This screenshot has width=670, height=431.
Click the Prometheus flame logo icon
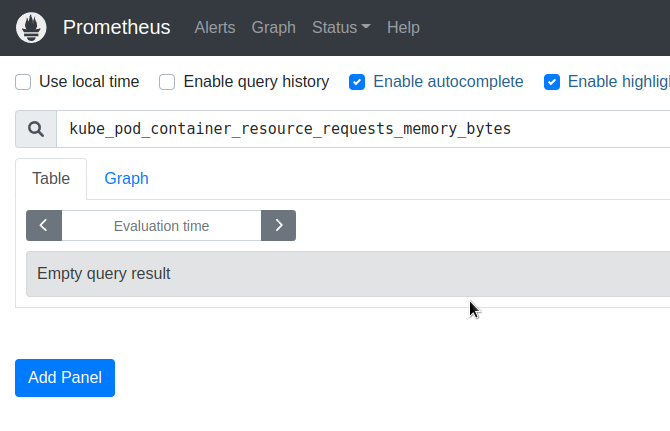pos(31,28)
